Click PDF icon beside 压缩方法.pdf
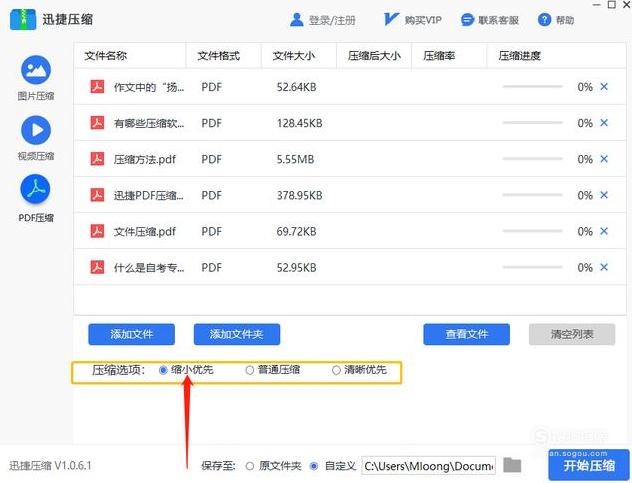The image size is (632, 483). click(x=97, y=159)
